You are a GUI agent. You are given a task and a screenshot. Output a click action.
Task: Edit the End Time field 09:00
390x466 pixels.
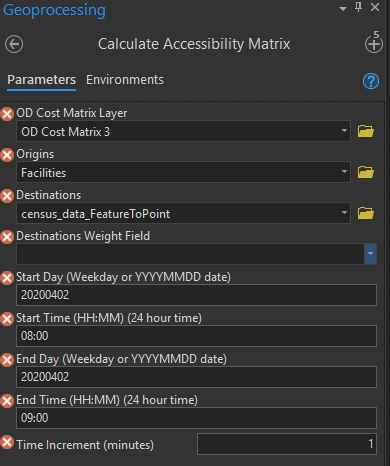coord(196,418)
